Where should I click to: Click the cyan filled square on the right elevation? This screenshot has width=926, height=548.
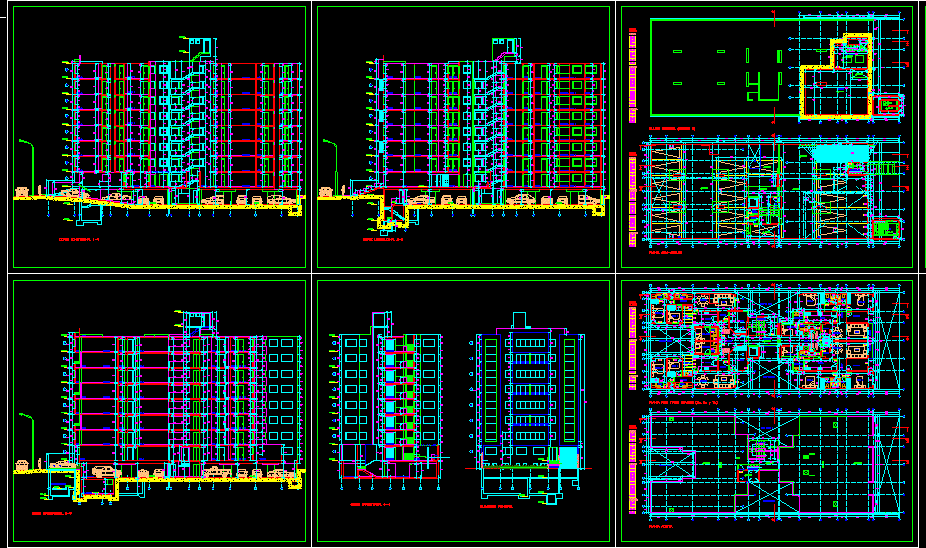tap(567, 457)
